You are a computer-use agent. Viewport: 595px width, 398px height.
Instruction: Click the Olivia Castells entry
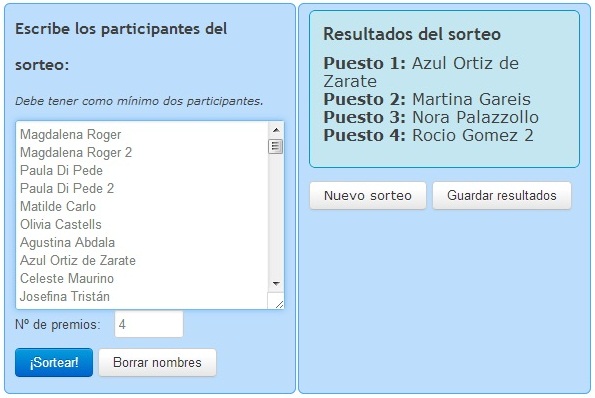61,224
